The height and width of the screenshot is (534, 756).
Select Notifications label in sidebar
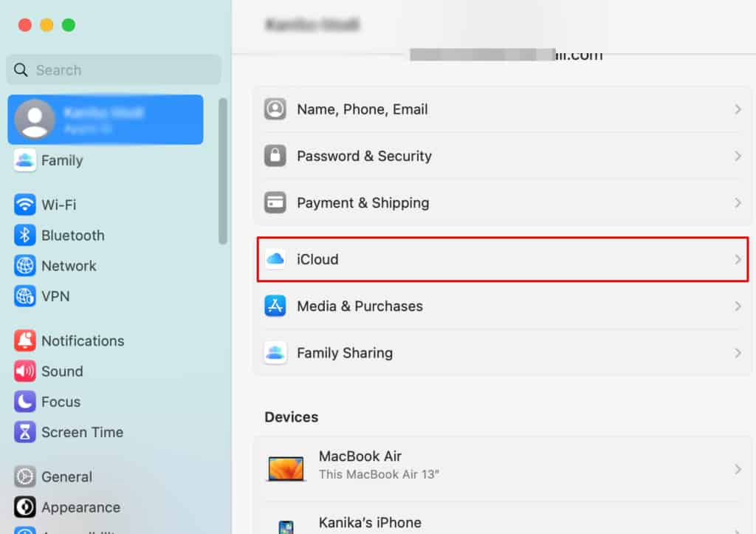pyautogui.click(x=83, y=341)
